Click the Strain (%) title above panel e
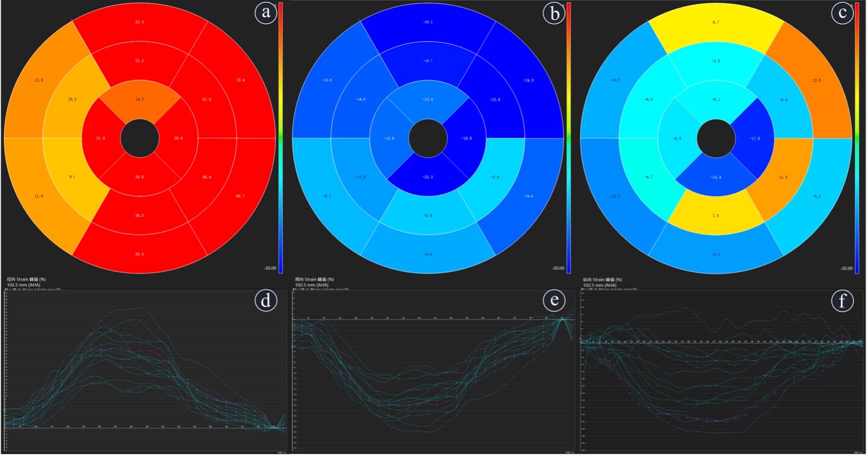Image resolution: width=868 pixels, height=457 pixels. pyautogui.click(x=313, y=279)
